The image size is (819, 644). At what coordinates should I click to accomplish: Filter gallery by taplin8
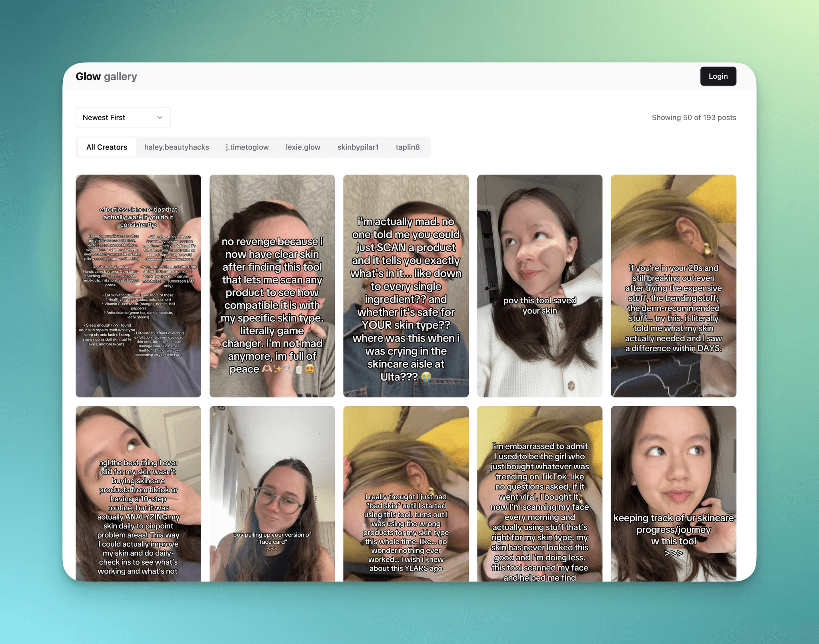pyautogui.click(x=408, y=147)
